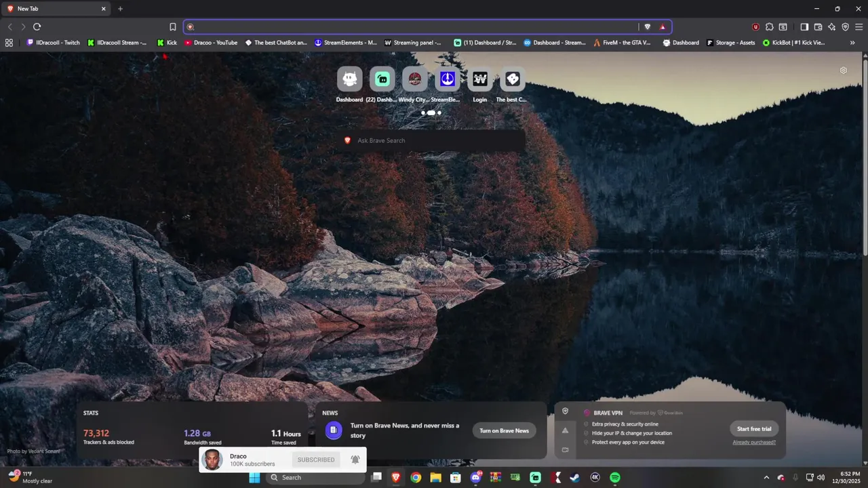868x488 pixels.
Task: Open the Kick bookmark
Action: [x=167, y=42]
